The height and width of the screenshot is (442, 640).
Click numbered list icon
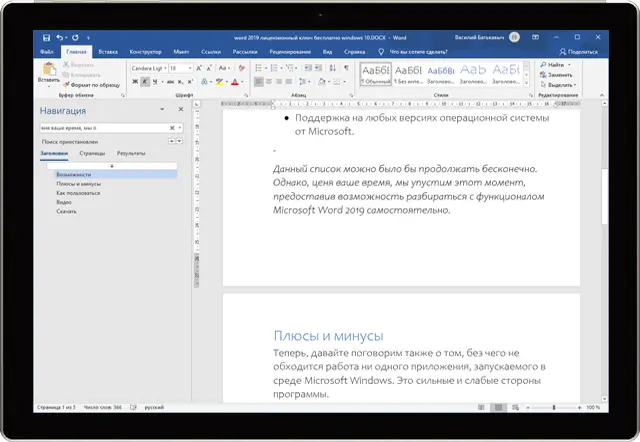(x=274, y=68)
